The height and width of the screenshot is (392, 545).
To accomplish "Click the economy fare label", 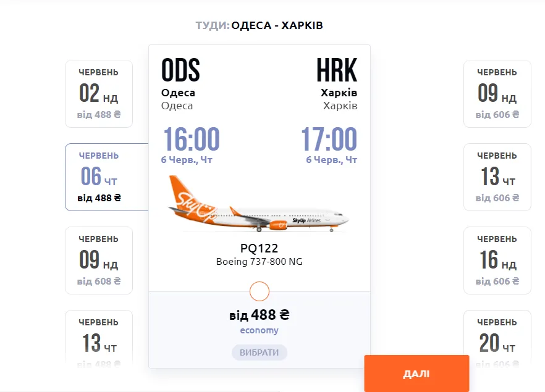I will 259,330.
